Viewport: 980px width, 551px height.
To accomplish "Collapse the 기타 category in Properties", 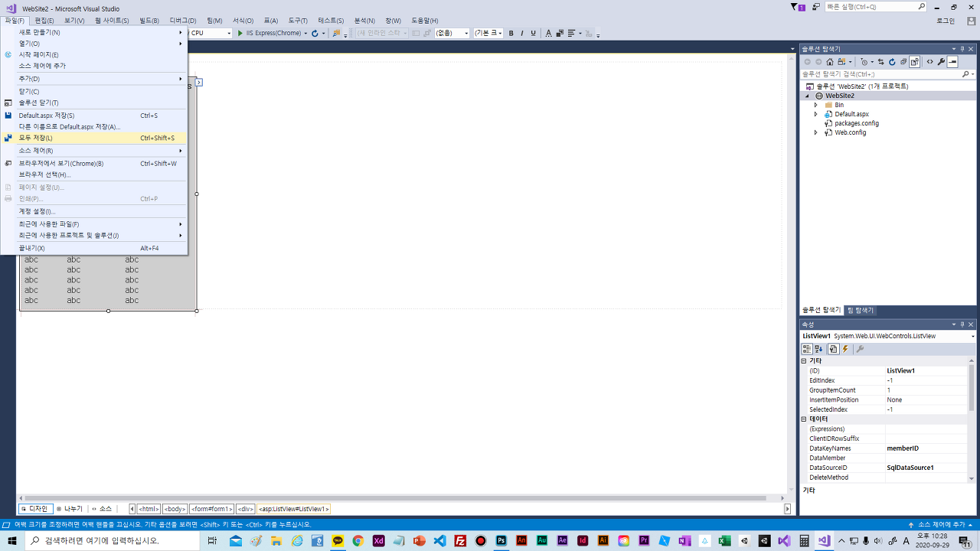I will point(804,360).
